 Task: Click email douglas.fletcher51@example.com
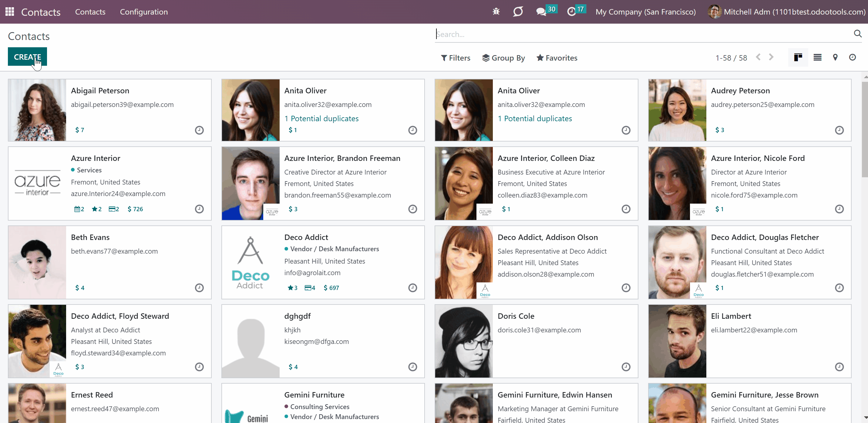pos(762,274)
